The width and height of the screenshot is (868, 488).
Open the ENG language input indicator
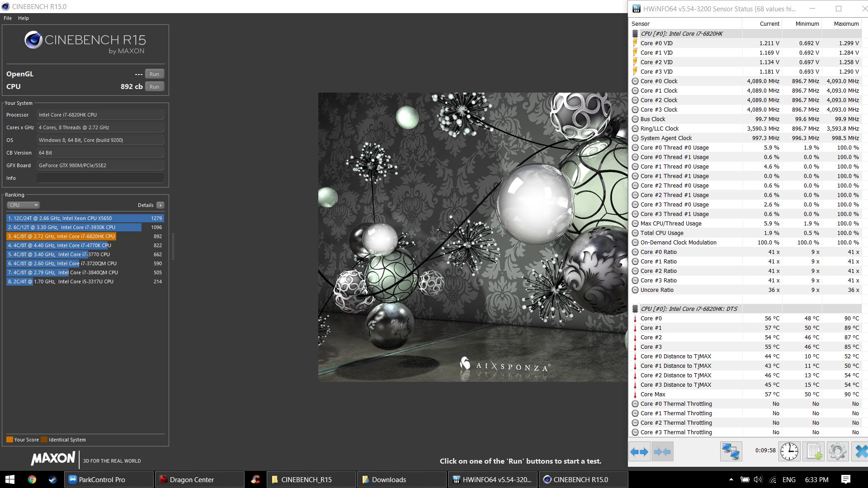[x=789, y=479]
